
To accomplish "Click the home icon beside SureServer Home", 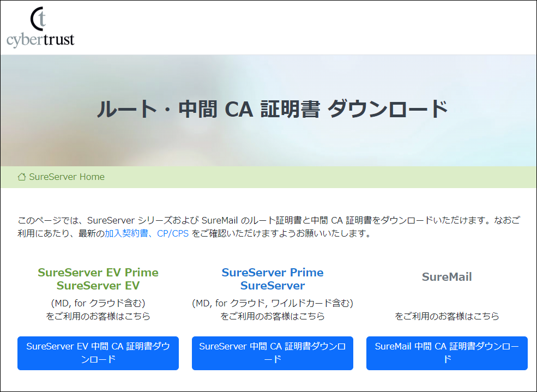I will 22,177.
